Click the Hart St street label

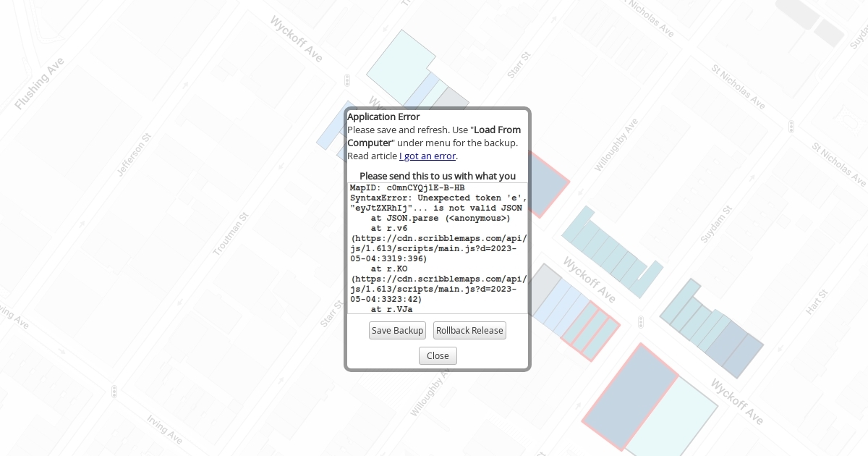point(817,302)
